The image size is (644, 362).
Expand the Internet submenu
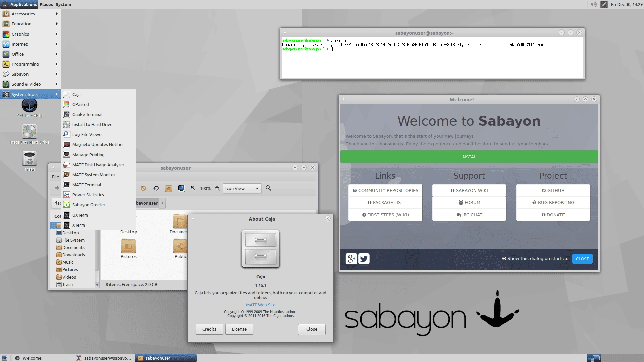pyautogui.click(x=31, y=44)
